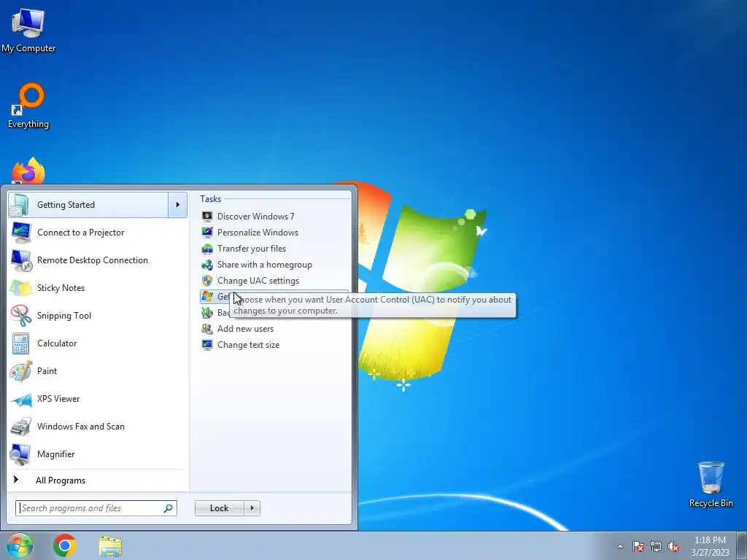Click the Personalize Windows task icon

[x=206, y=233]
